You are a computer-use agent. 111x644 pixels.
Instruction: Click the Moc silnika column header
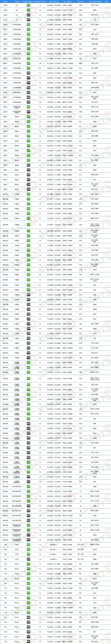67,2
